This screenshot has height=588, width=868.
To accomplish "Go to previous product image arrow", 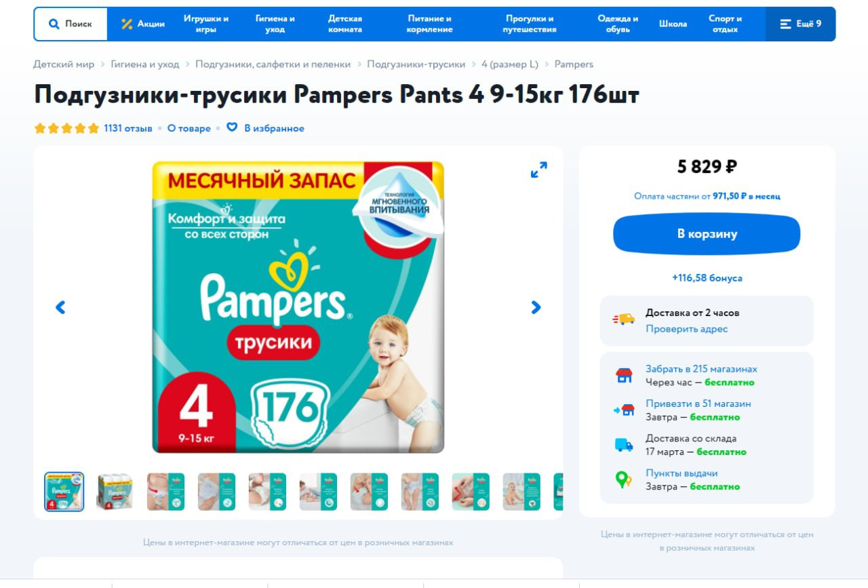I will point(60,307).
